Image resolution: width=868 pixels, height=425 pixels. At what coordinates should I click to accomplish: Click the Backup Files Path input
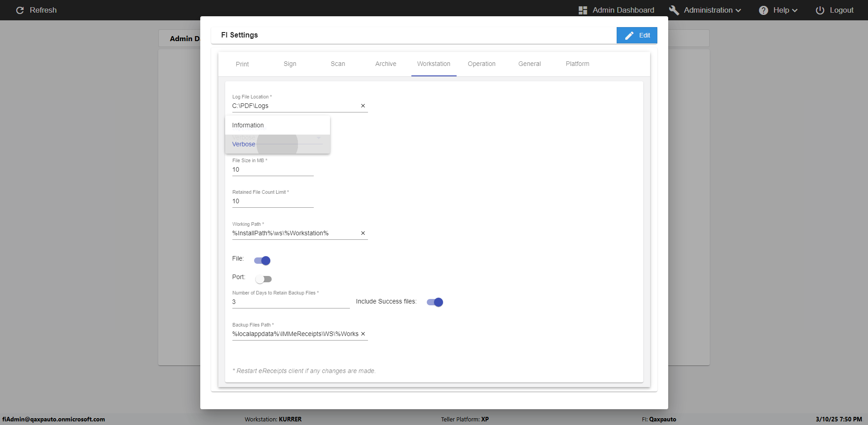pyautogui.click(x=295, y=334)
